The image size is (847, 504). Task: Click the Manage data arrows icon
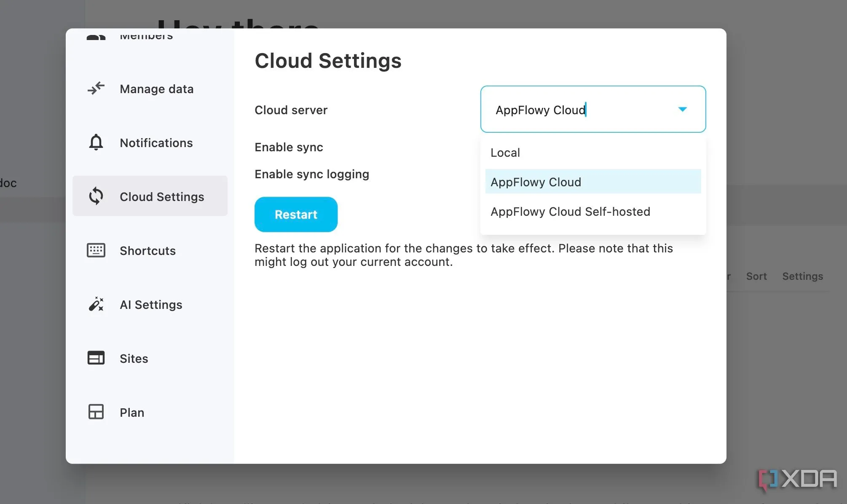96,88
